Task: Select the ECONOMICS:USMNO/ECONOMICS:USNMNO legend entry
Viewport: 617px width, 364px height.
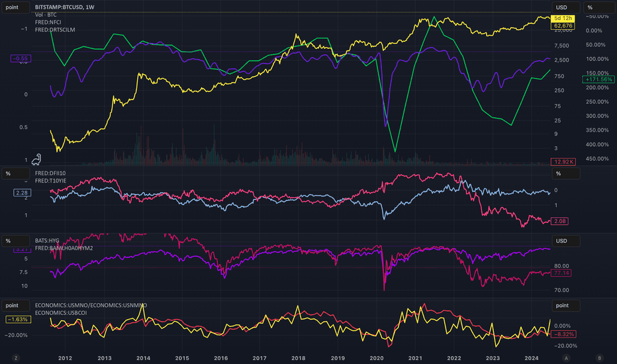Action: click(91, 305)
